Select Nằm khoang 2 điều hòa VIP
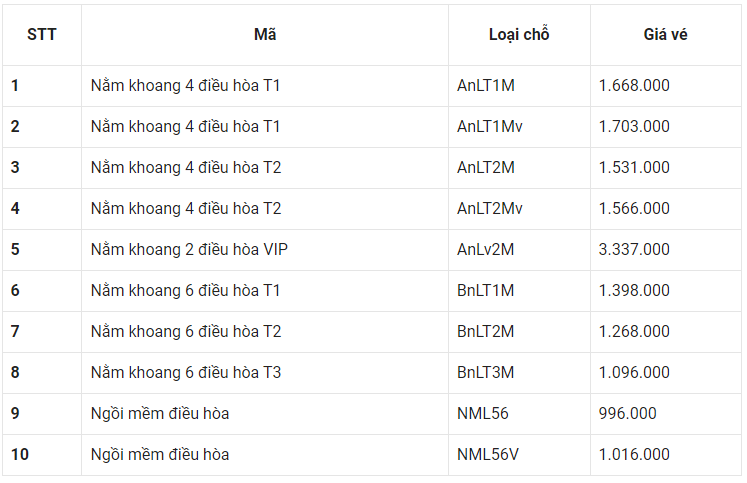Image resolution: width=747 pixels, height=483 pixels. [x=189, y=250]
